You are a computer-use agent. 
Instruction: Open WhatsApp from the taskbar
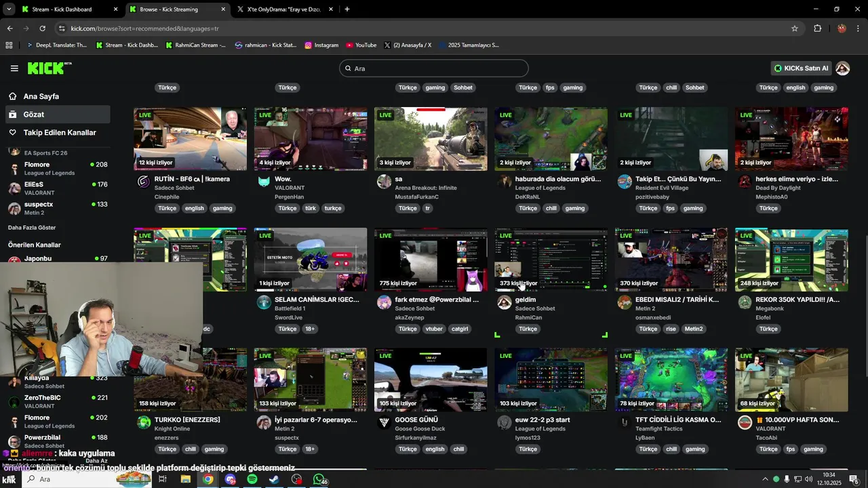point(319,479)
